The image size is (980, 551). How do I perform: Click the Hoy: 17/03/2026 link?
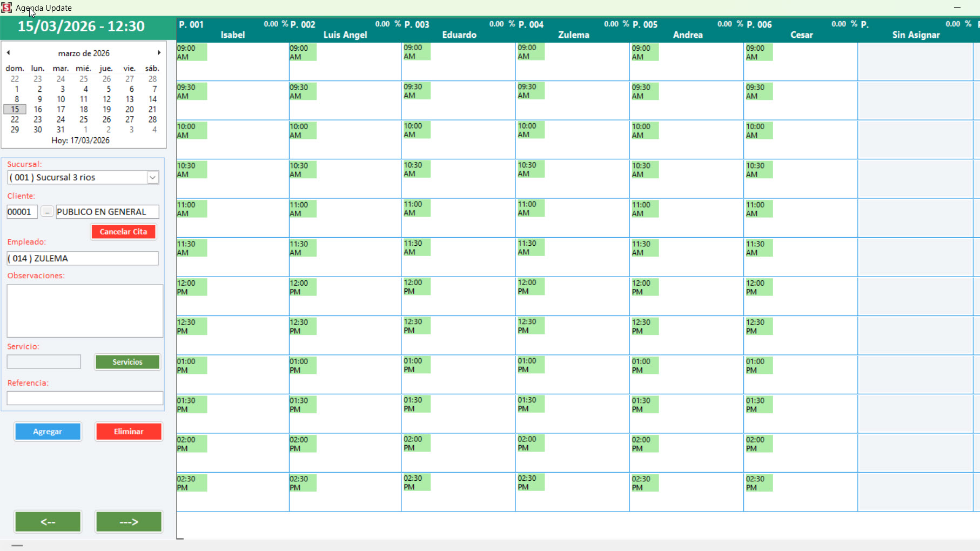click(x=80, y=140)
